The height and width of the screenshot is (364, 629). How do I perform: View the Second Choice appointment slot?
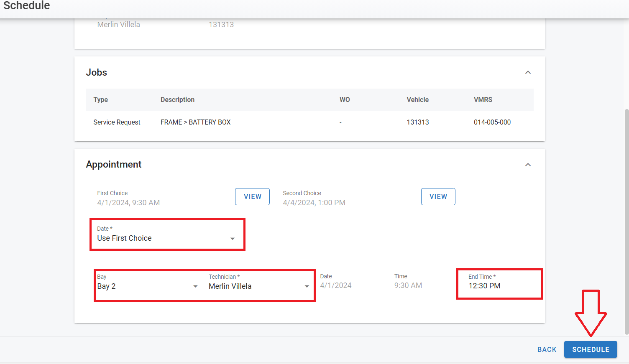(x=438, y=197)
